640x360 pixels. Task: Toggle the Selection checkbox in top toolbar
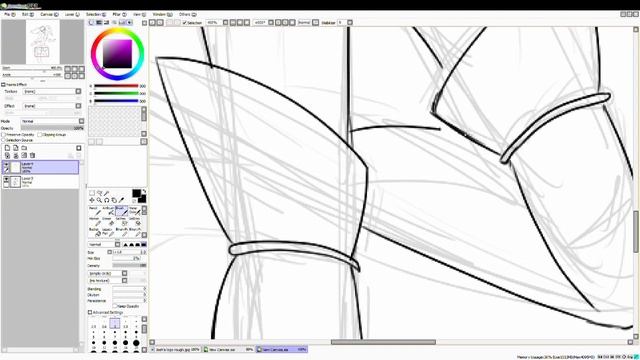tap(184, 23)
